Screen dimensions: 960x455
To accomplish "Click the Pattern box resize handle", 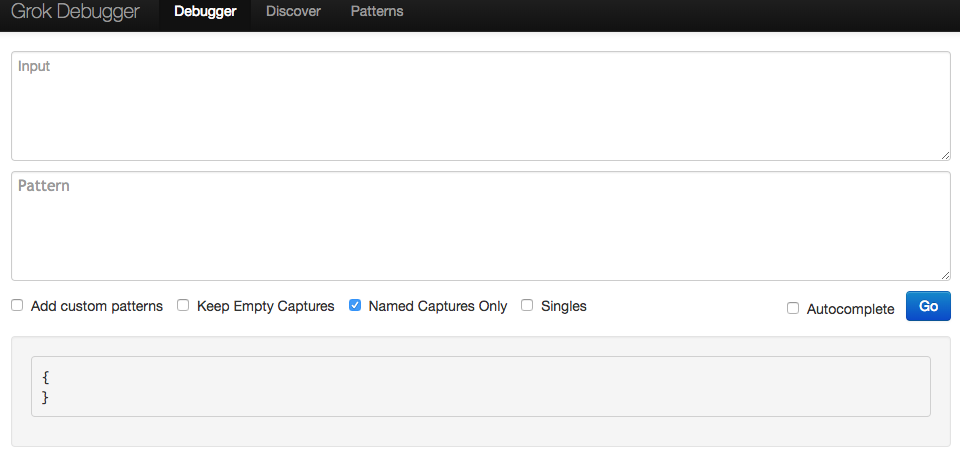I will [x=946, y=276].
